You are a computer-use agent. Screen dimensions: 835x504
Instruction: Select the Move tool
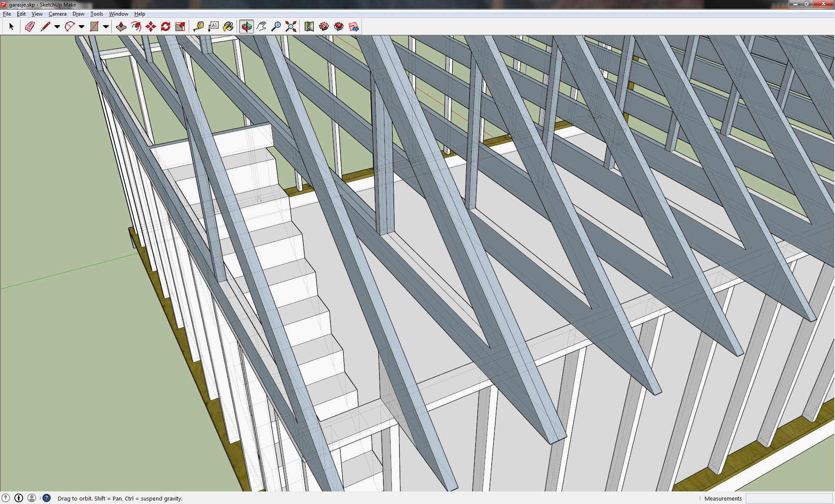click(151, 27)
